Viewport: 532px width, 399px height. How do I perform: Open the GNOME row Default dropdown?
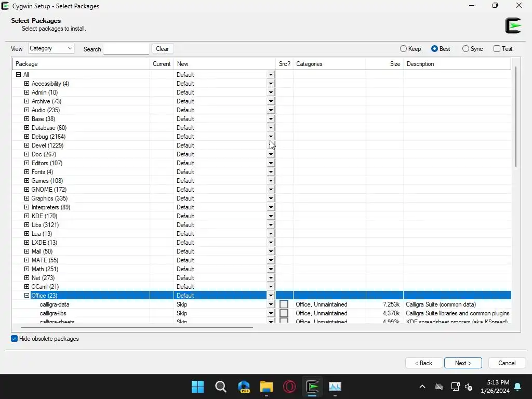[271, 189]
